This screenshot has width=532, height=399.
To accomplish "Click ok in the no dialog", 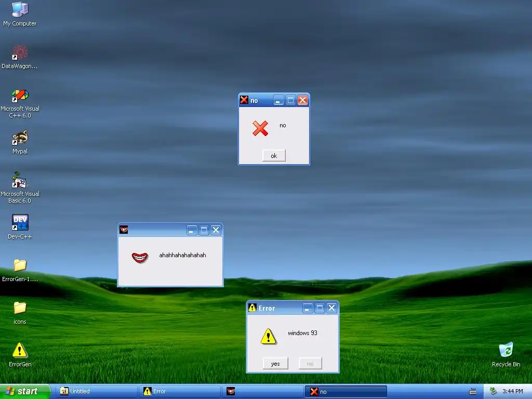I will click(x=274, y=156).
